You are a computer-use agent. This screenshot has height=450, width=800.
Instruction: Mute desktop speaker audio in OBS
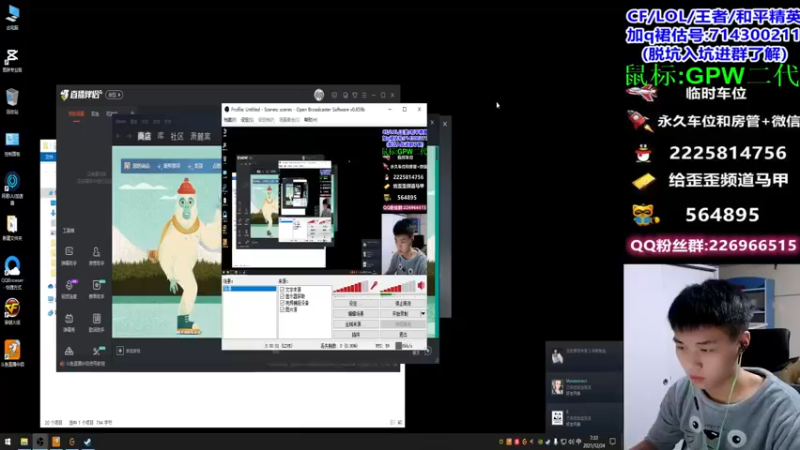pyautogui.click(x=421, y=286)
